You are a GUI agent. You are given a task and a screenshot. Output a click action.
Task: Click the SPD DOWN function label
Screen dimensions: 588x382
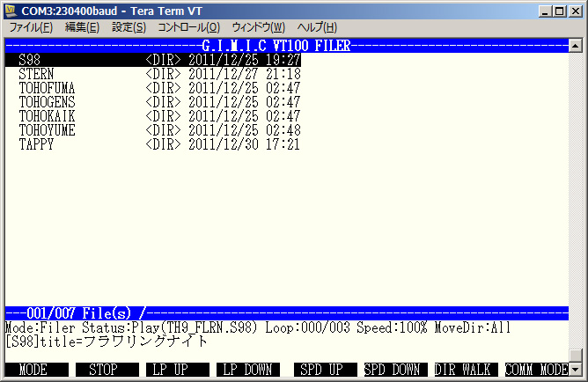click(393, 370)
